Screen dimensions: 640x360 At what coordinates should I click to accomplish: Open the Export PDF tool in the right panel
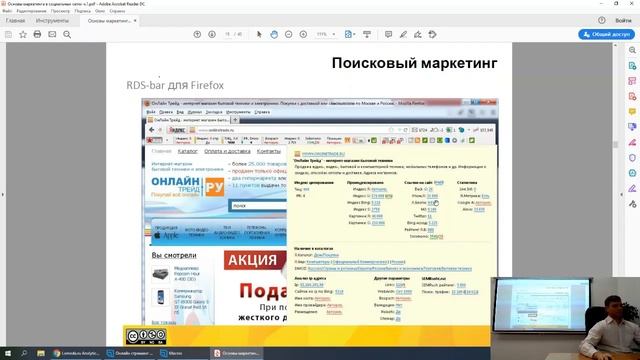point(632,66)
